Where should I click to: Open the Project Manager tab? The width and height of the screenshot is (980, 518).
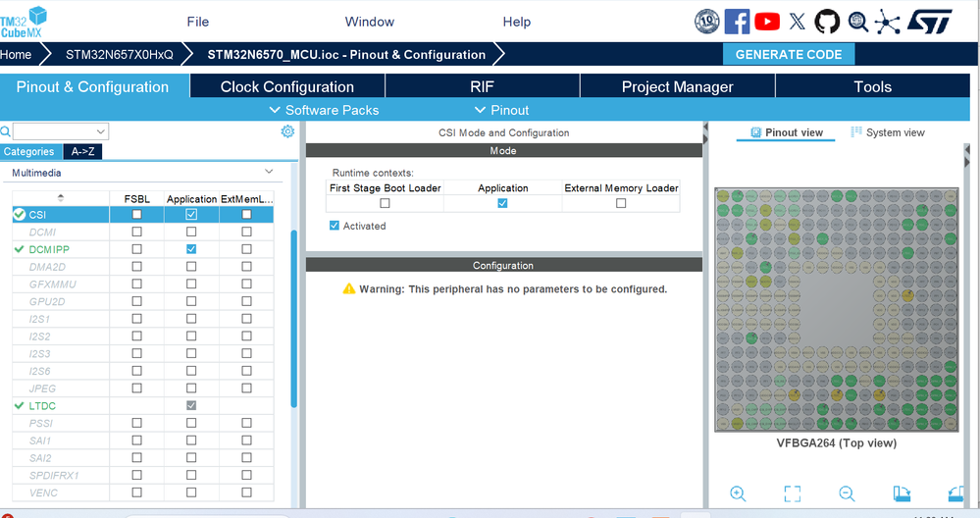[x=678, y=87]
